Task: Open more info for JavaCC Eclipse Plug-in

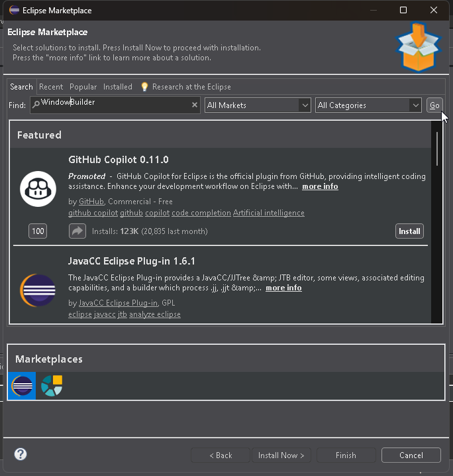Action: point(283,288)
